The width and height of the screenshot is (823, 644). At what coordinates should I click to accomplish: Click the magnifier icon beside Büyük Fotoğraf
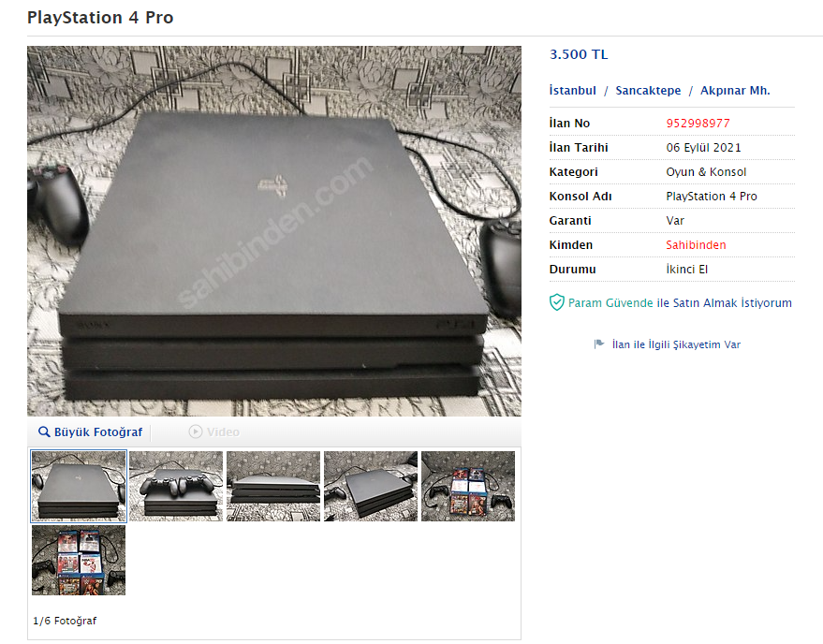coord(44,432)
